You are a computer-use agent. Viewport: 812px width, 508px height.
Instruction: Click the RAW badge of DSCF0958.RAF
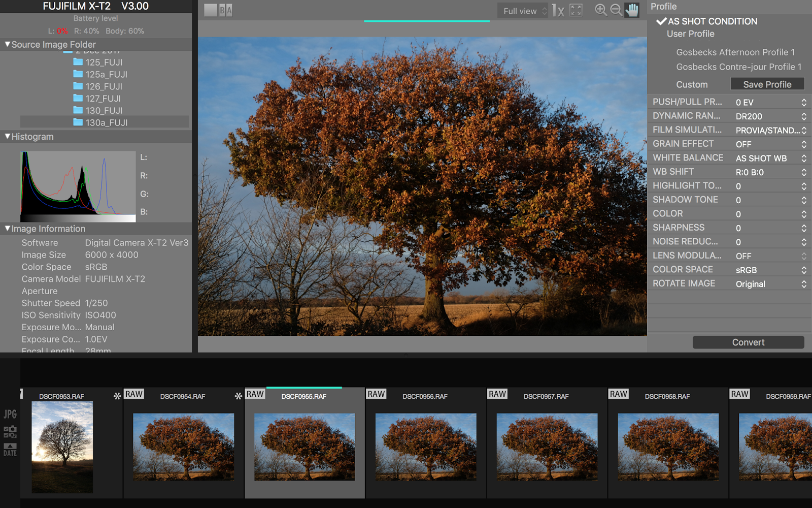pyautogui.click(x=619, y=394)
